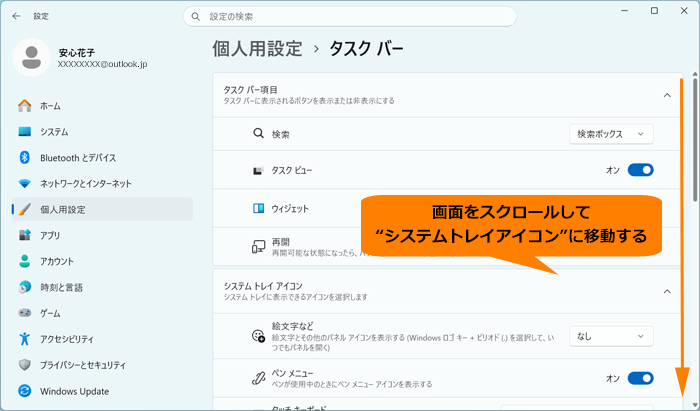Go to 時刻と言語

[x=103, y=287]
